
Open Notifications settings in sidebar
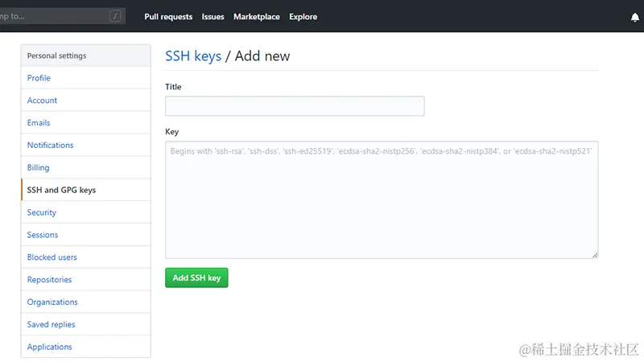[x=86, y=146]
